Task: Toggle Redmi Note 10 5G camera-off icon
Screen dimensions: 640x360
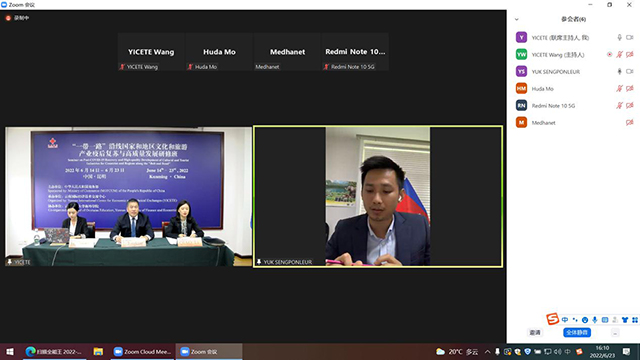Action: click(x=629, y=106)
